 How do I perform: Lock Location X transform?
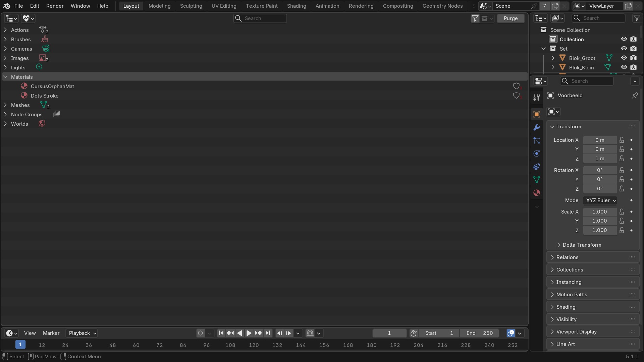point(622,140)
